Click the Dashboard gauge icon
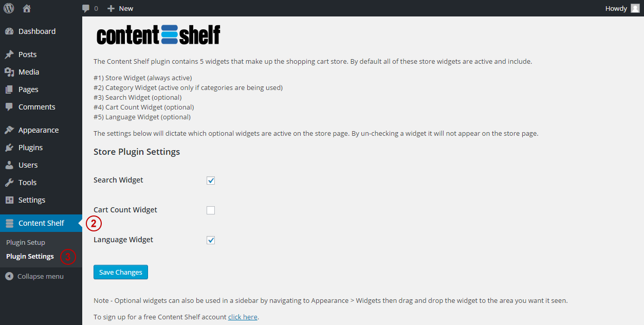 (x=9, y=31)
